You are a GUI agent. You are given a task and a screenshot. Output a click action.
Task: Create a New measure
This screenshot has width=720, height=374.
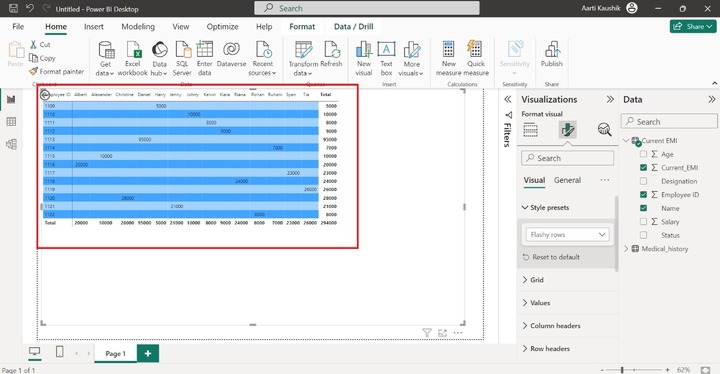coord(449,58)
